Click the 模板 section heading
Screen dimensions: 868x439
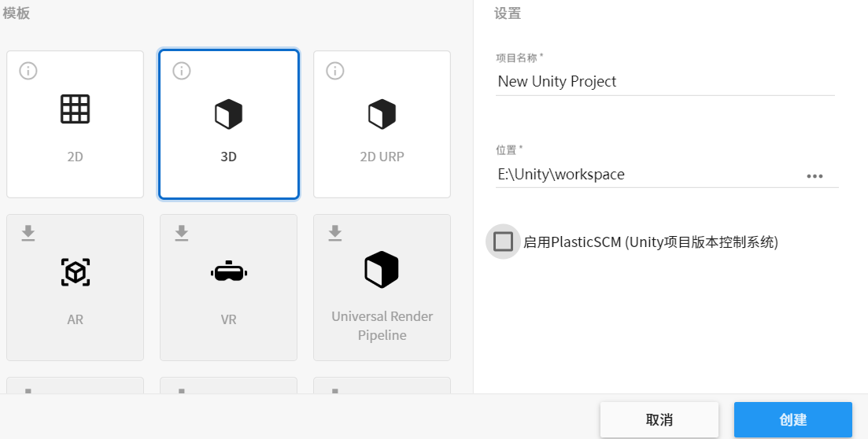pyautogui.click(x=16, y=13)
